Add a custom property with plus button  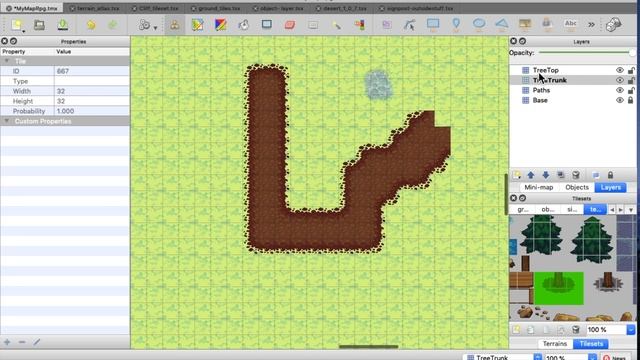coord(7,342)
